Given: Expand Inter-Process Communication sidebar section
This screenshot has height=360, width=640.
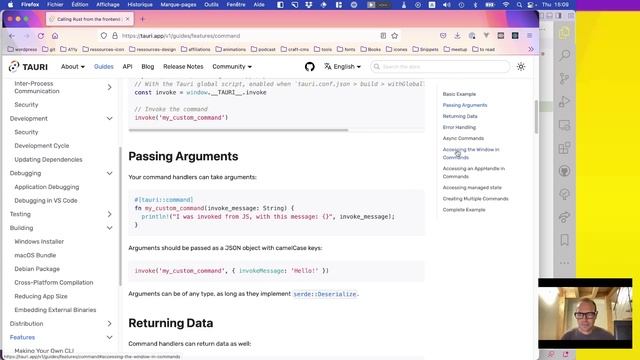Looking at the screenshot, I should (109, 87).
